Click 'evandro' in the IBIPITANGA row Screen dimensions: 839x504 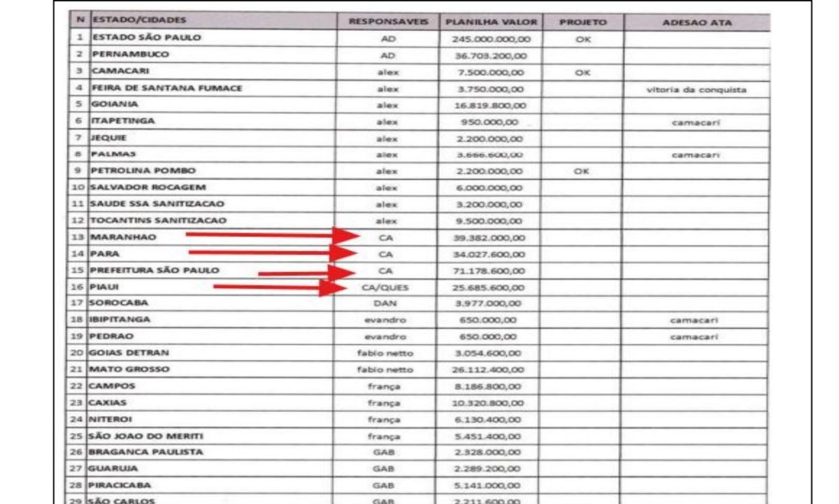[x=386, y=321]
